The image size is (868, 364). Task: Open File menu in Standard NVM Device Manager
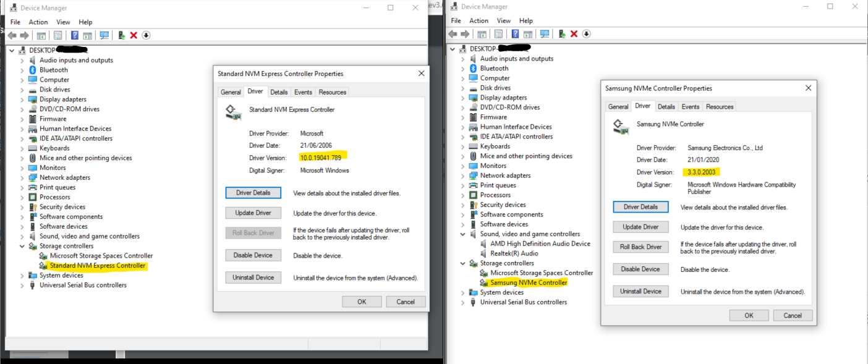[x=15, y=22]
